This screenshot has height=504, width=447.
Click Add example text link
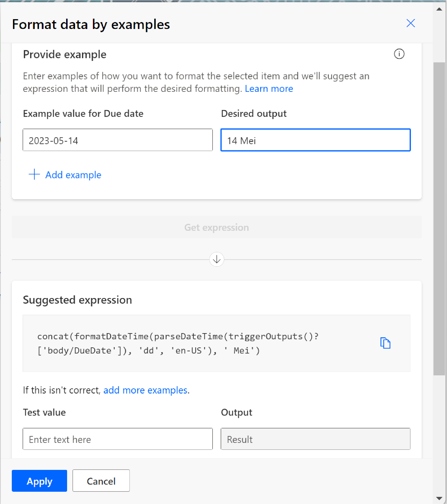pos(73,175)
